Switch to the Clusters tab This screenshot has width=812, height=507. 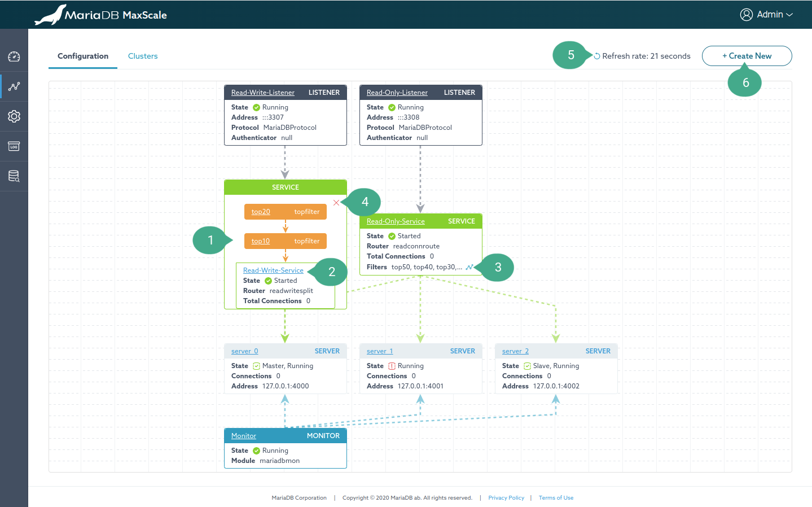(143, 56)
